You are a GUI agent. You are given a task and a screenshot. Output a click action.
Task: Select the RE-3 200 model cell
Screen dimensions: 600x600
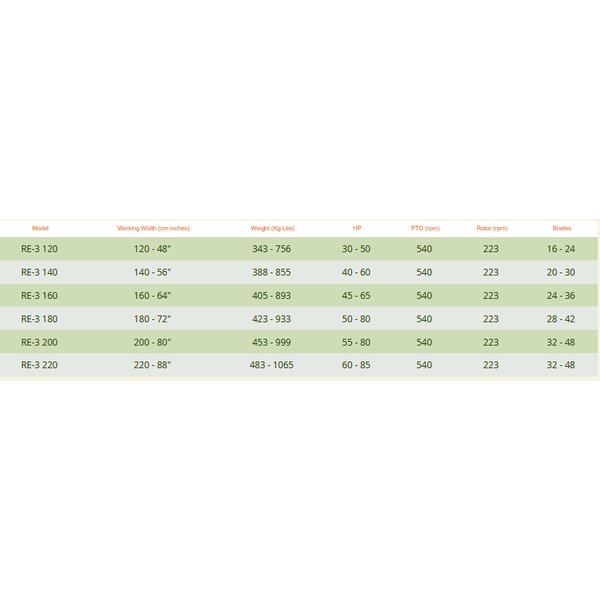[39, 342]
